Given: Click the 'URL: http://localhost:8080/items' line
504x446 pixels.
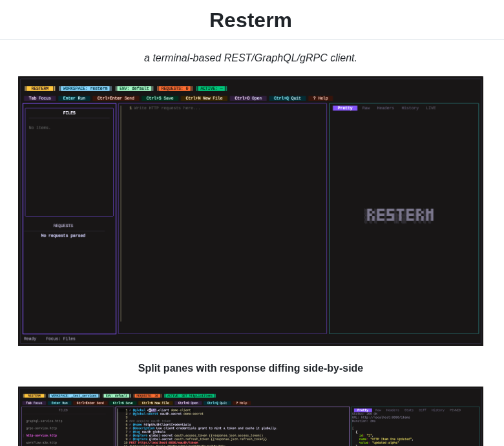Looking at the screenshot, I should 381,418.
